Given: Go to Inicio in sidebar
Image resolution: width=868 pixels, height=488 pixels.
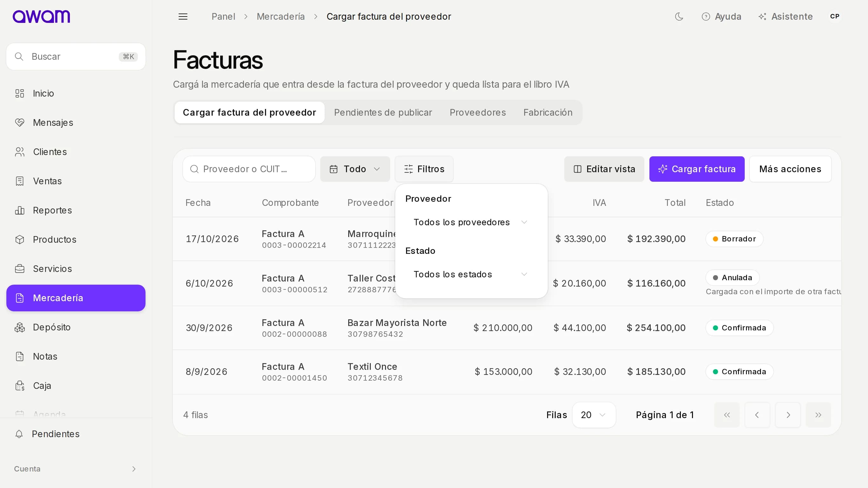Looking at the screenshot, I should (76, 93).
